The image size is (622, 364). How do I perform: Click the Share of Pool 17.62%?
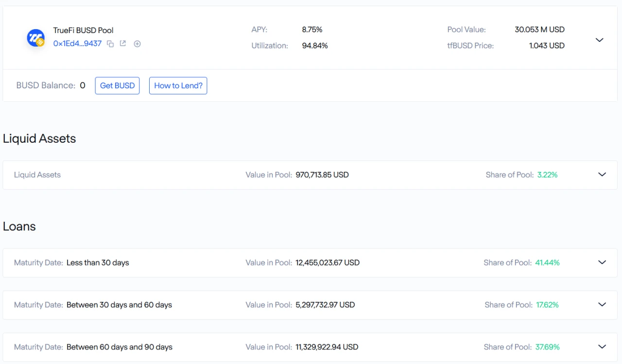[x=547, y=305]
